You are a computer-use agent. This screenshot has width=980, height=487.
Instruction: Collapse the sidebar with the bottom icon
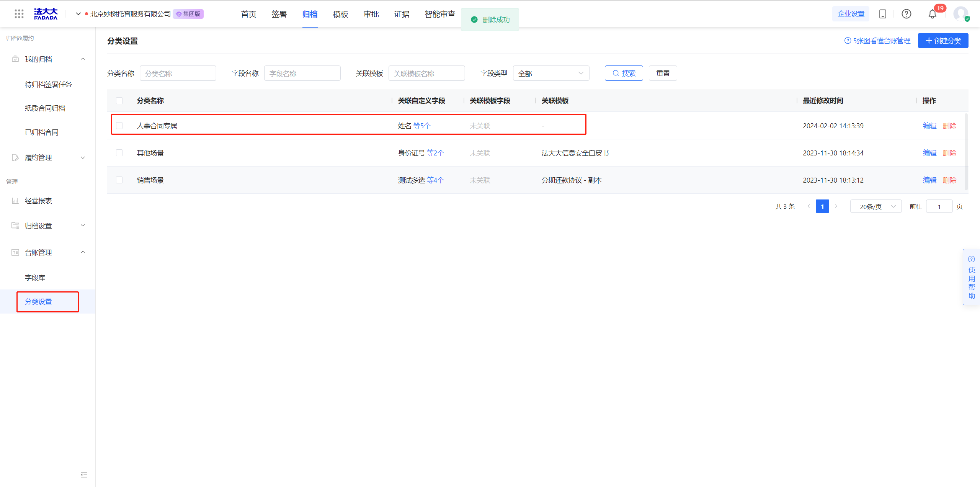(x=84, y=475)
